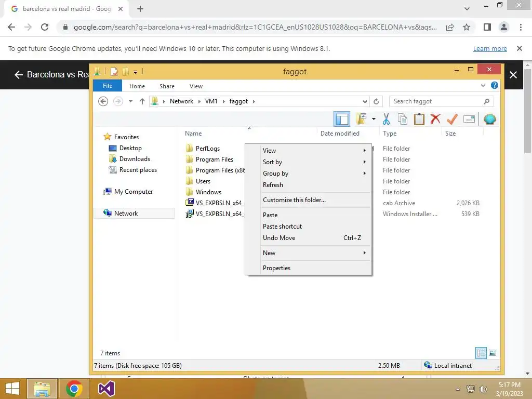Toggle the navigation pane layout icon in Explorer toolbar
532x399 pixels.
[342, 119]
